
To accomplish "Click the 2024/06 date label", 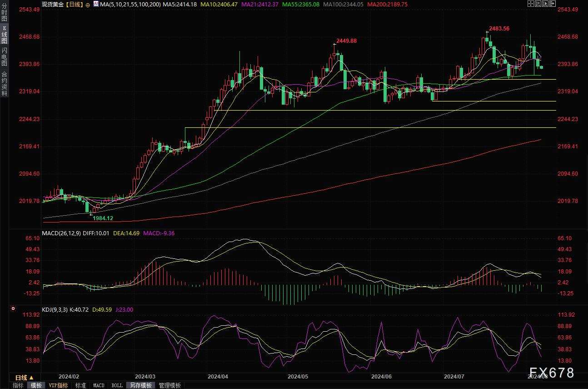I will [x=381, y=377].
